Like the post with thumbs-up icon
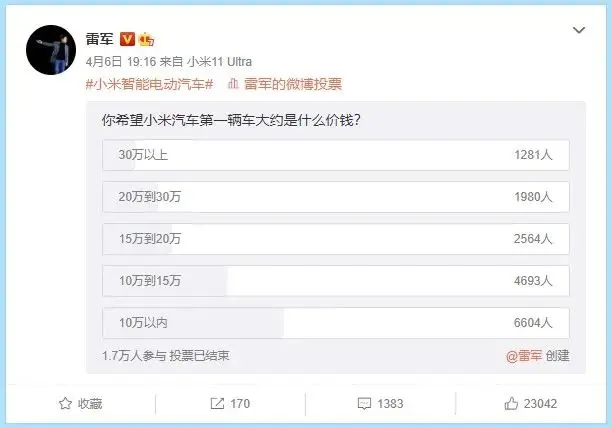The width and height of the screenshot is (612, 428). pyautogui.click(x=511, y=403)
